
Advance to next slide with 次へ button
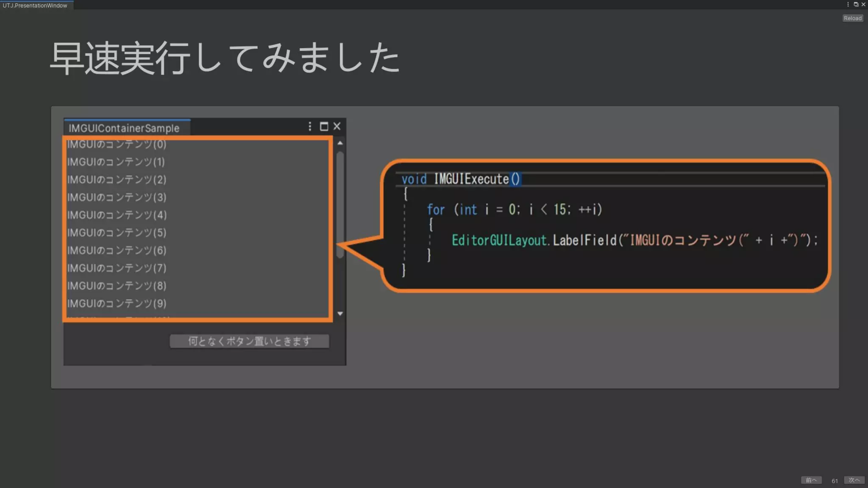coord(854,480)
